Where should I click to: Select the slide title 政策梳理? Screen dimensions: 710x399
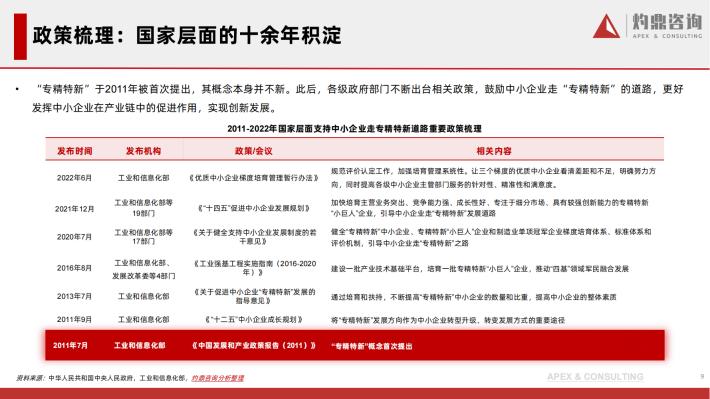click(x=73, y=35)
